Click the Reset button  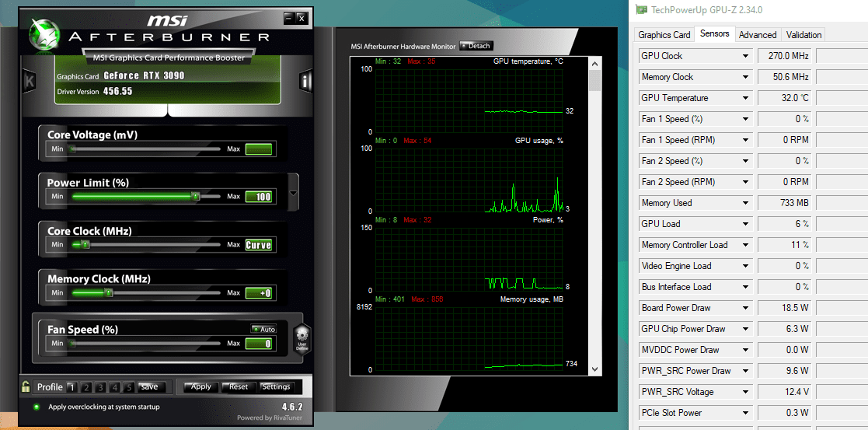click(x=239, y=386)
